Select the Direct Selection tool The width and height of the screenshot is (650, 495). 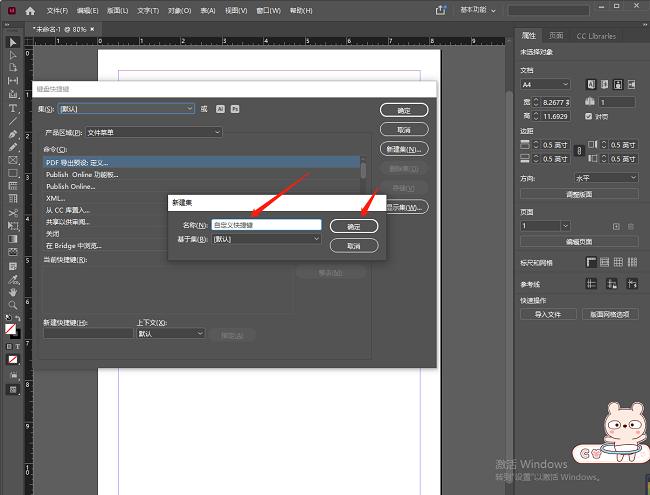coord(13,55)
